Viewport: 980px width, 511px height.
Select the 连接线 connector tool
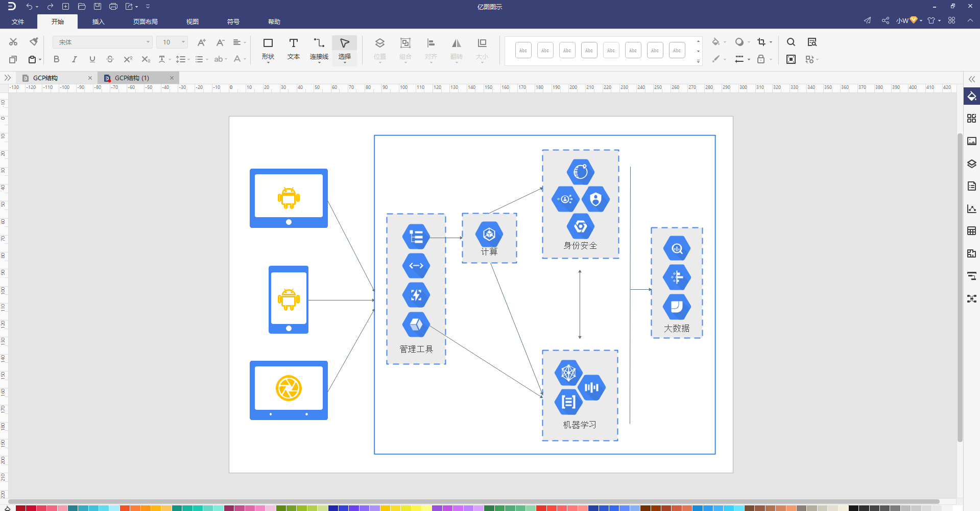point(319,49)
